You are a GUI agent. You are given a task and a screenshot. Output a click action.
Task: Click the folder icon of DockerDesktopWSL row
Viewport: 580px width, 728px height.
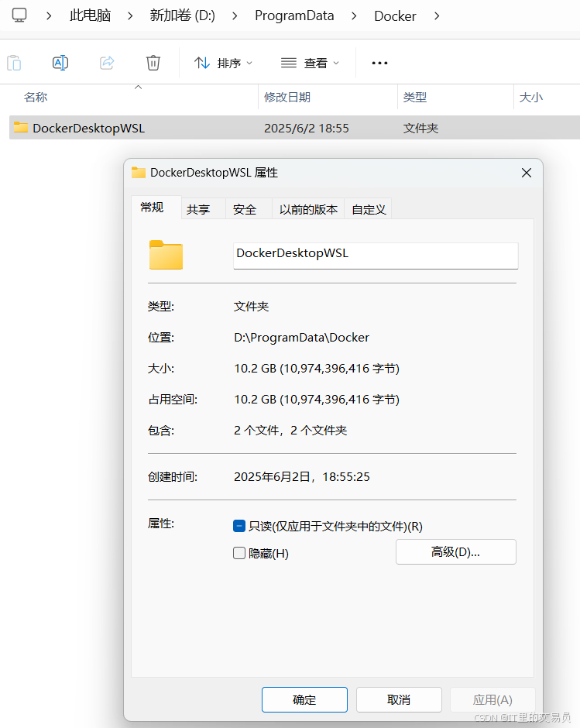[21, 127]
